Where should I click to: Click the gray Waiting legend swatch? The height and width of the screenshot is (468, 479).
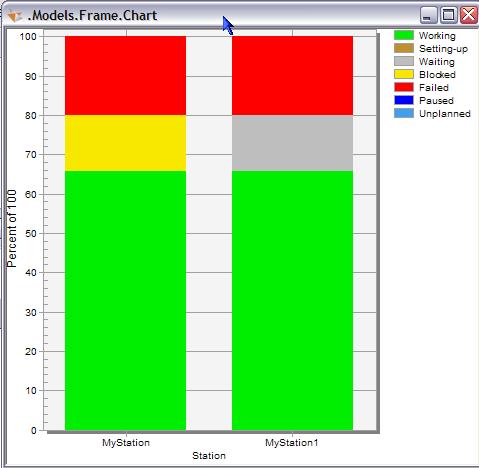[404, 61]
